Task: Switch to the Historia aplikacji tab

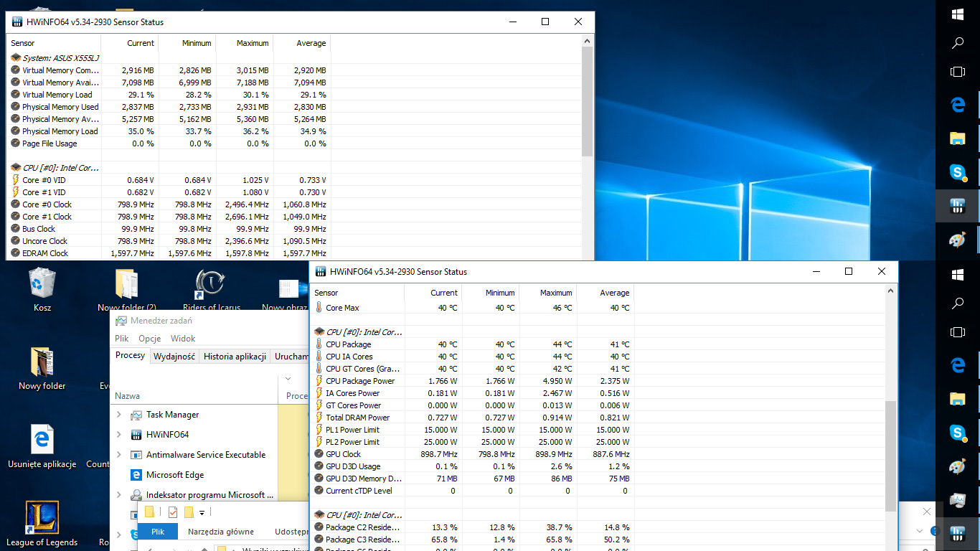Action: (x=235, y=357)
